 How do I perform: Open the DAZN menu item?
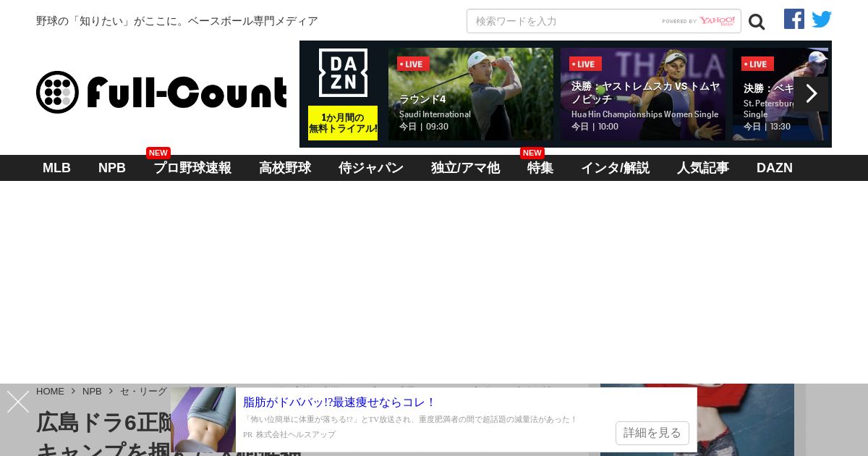(x=775, y=168)
